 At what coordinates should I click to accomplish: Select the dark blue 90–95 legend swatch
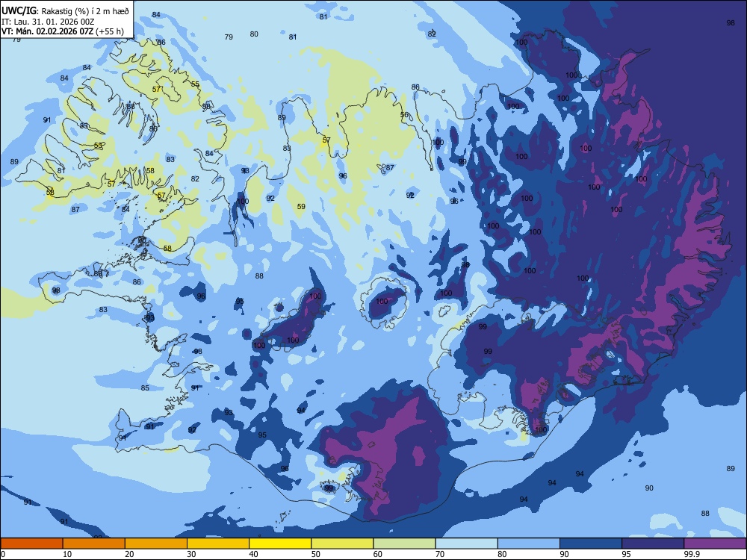pyautogui.click(x=591, y=544)
